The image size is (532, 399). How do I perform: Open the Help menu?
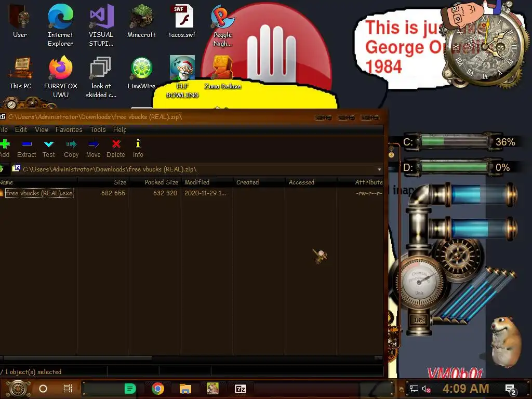point(120,129)
